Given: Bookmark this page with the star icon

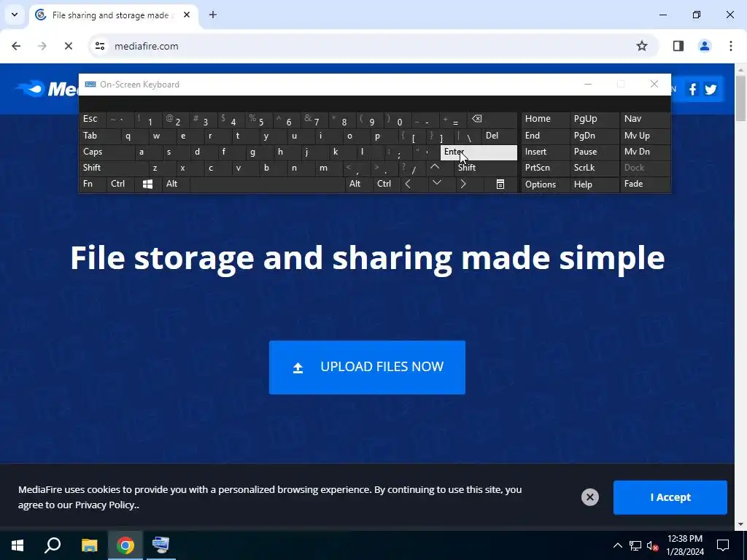Looking at the screenshot, I should click(642, 46).
